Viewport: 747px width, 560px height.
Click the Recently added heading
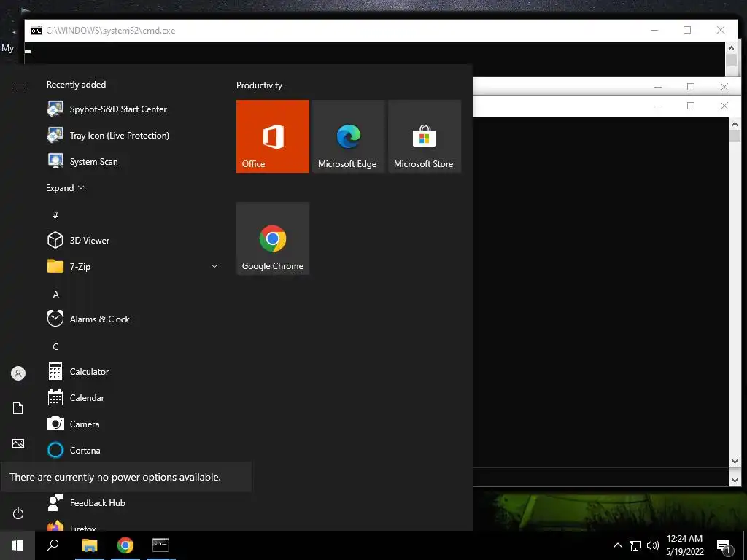(x=76, y=85)
